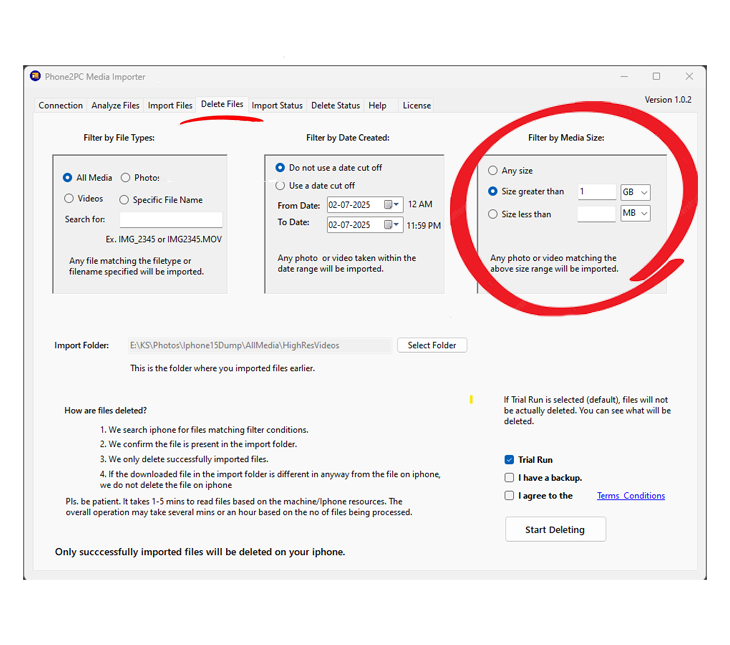The width and height of the screenshot is (730, 645).
Task: Check the I have a backup box
Action: 509,478
